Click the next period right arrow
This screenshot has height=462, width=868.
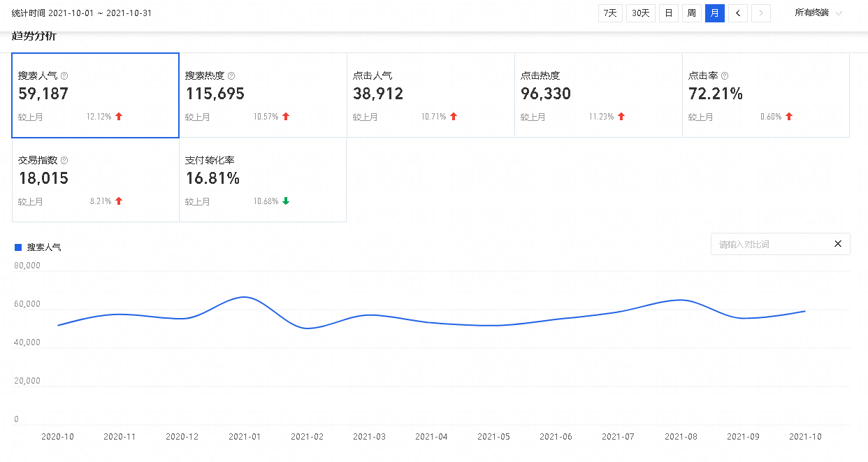[761, 13]
